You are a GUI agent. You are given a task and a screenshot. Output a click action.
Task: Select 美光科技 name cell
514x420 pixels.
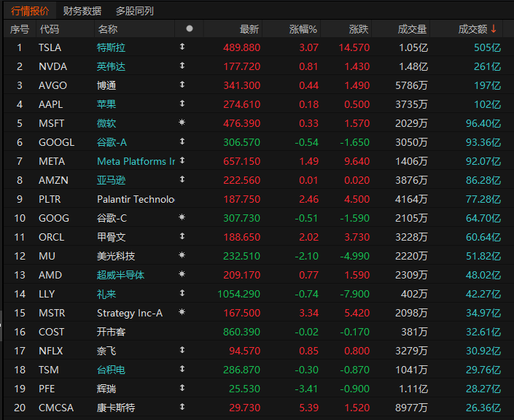116,256
